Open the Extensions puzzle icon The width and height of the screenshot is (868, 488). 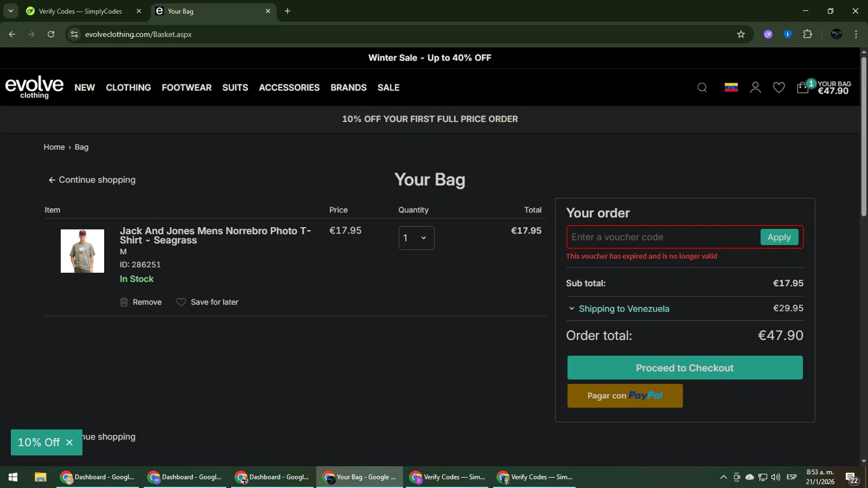pyautogui.click(x=808, y=34)
